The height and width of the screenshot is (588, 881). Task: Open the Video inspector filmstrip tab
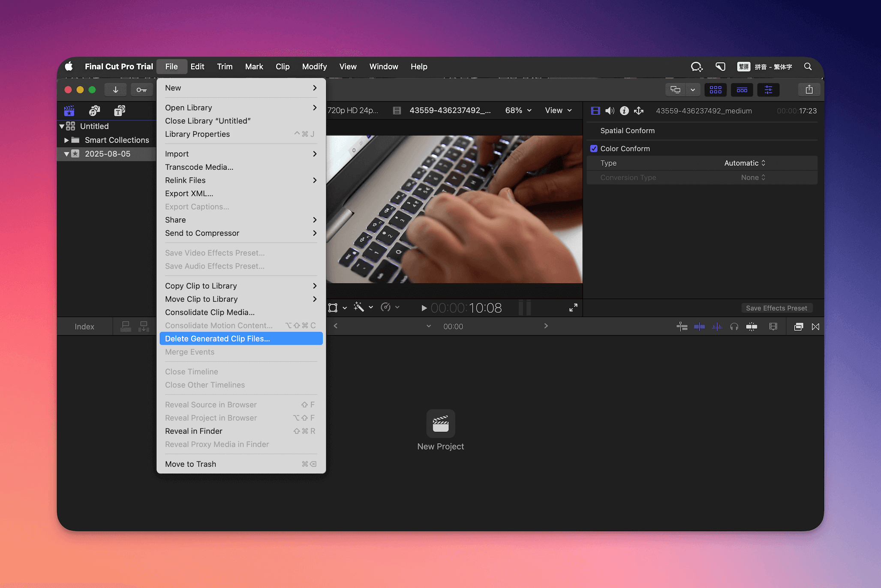click(x=595, y=111)
